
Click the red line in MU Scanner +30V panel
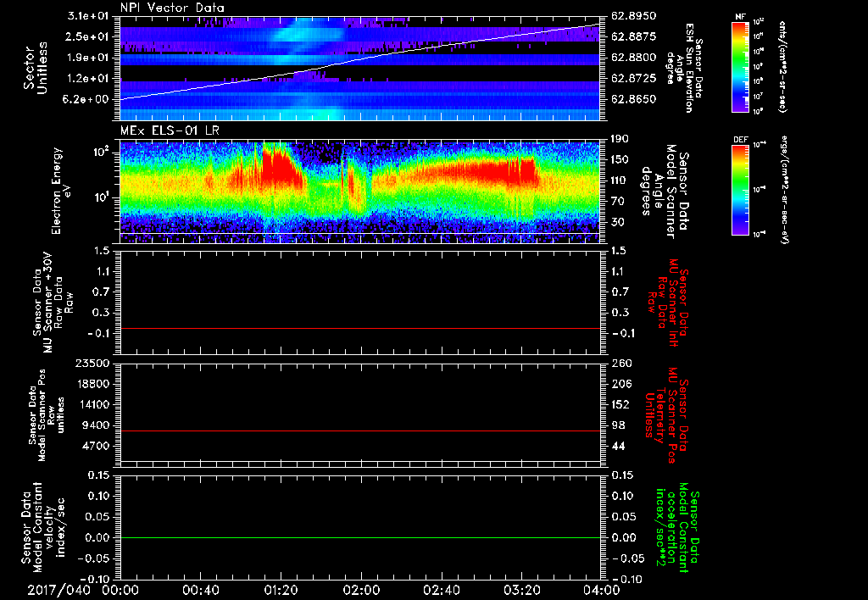click(360, 328)
